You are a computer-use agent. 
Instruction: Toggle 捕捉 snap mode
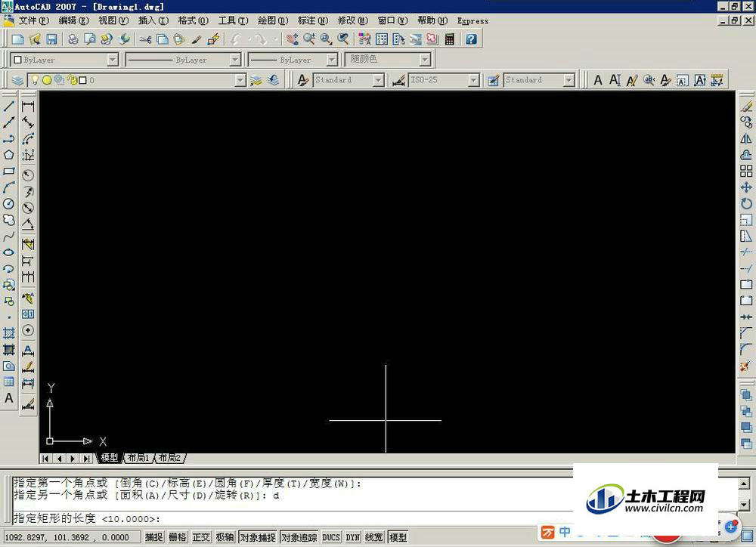click(154, 537)
